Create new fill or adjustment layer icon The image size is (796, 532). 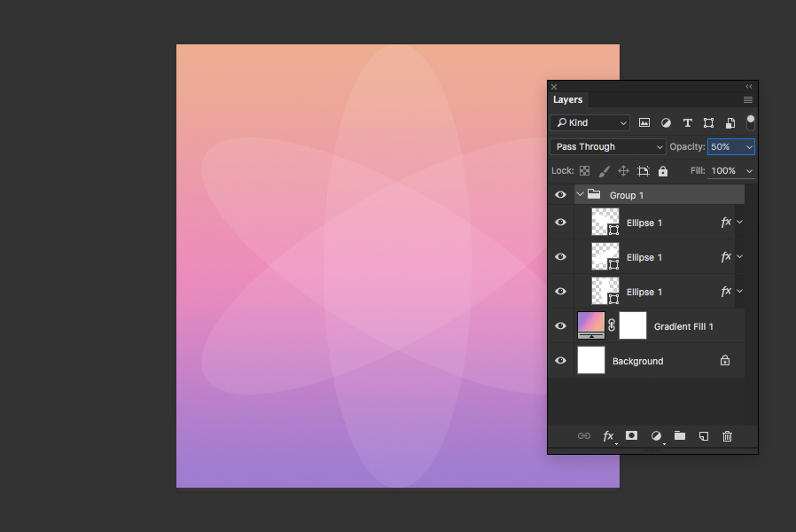pos(656,436)
